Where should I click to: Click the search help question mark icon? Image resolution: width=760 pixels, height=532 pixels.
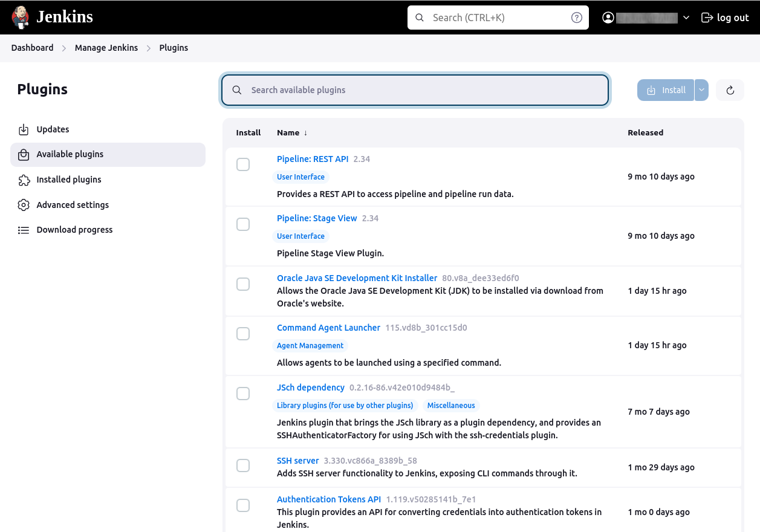576,18
